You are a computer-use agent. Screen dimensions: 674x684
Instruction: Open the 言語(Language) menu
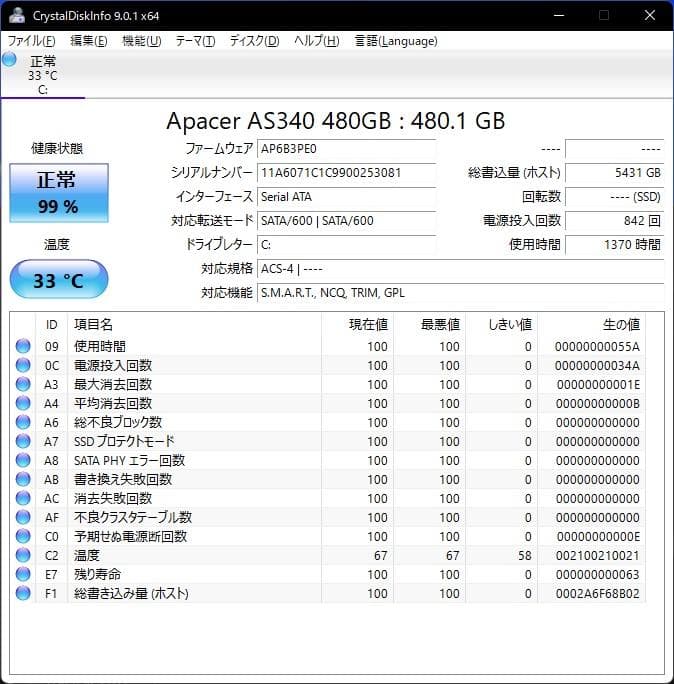point(396,41)
